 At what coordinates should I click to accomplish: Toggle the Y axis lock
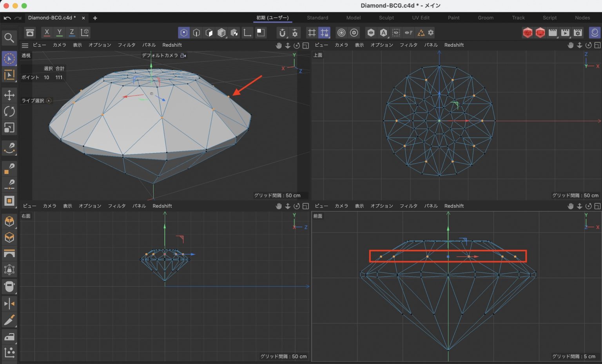[59, 33]
